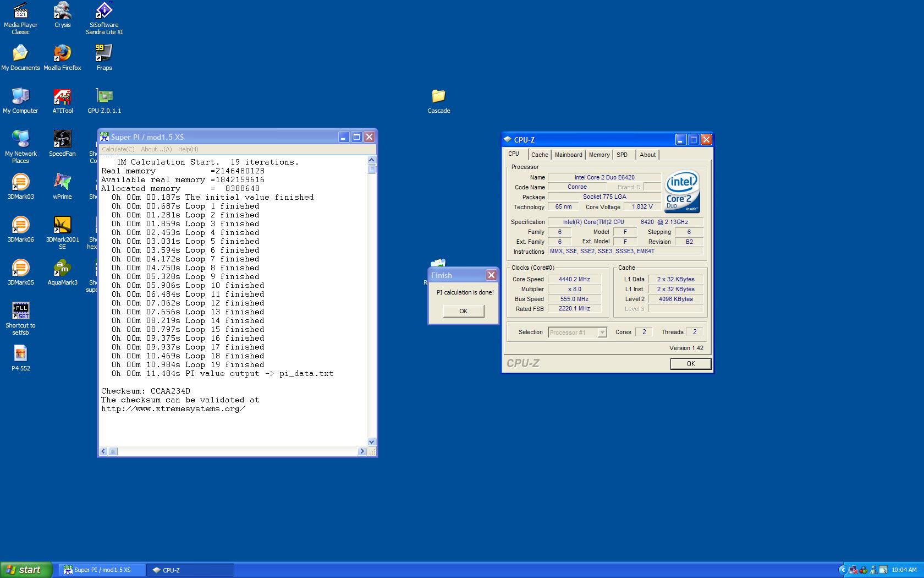Open the Shortcut to setfsb icon
This screenshot has width=924, height=578.
click(x=20, y=319)
